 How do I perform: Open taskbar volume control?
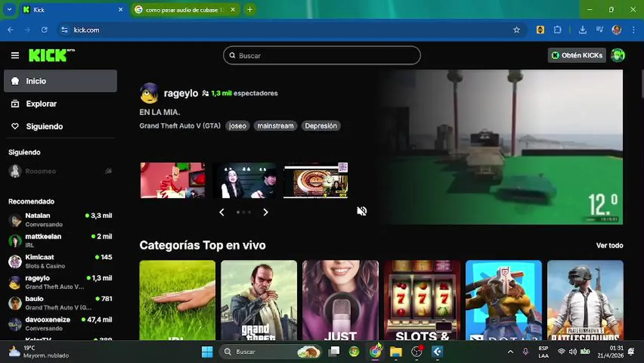(573, 351)
